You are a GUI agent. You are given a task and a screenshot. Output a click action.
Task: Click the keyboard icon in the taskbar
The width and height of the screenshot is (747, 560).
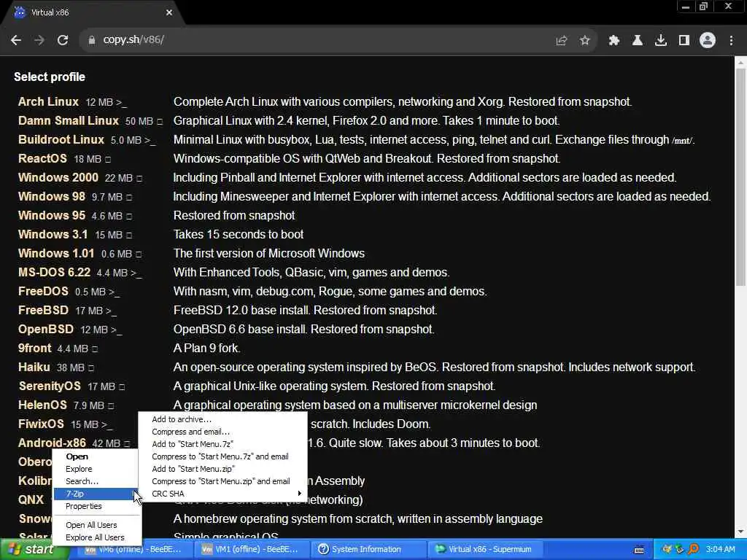(639, 550)
